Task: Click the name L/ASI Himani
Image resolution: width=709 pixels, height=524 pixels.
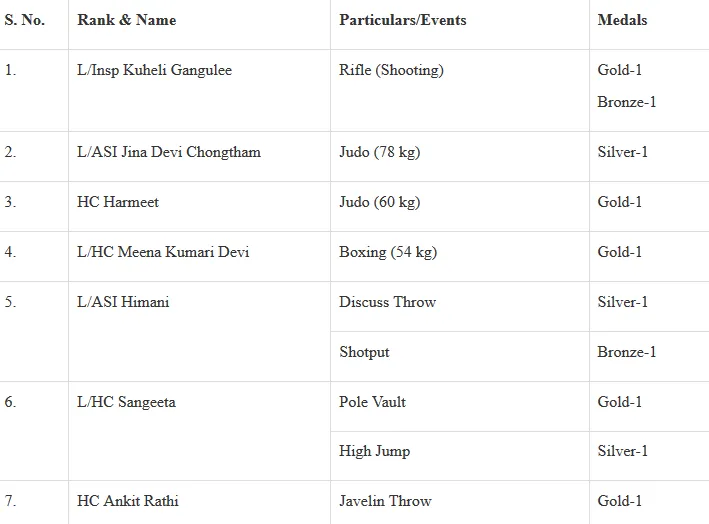Action: [x=123, y=302]
